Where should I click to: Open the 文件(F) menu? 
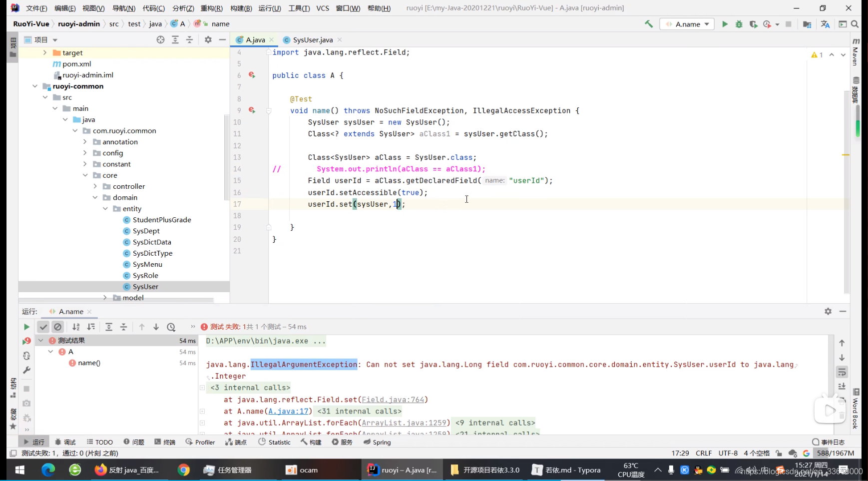coord(36,8)
